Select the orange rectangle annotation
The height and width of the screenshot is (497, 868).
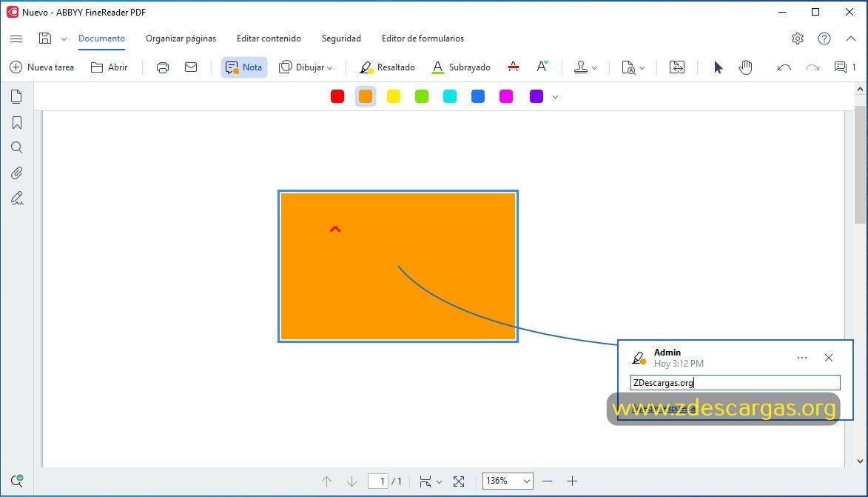(x=398, y=266)
